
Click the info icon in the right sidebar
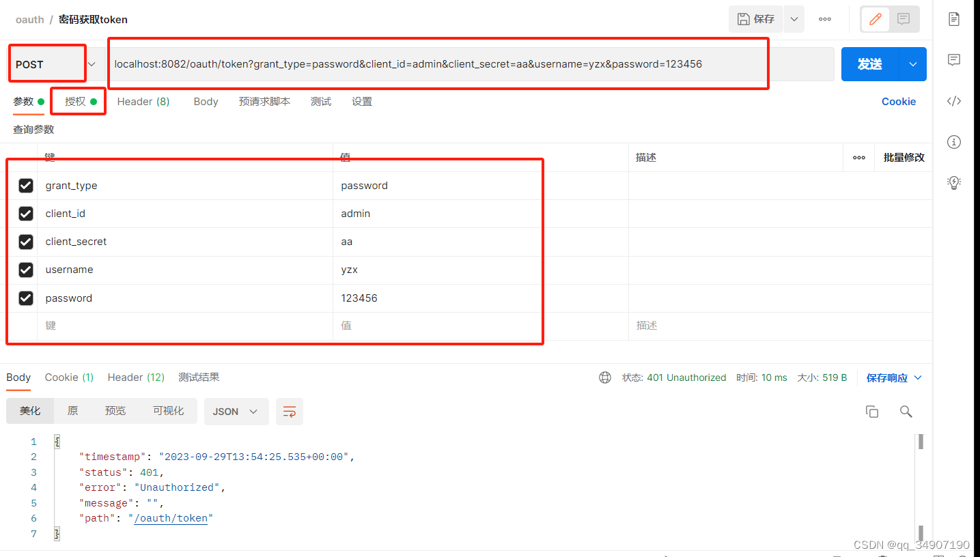click(x=954, y=142)
